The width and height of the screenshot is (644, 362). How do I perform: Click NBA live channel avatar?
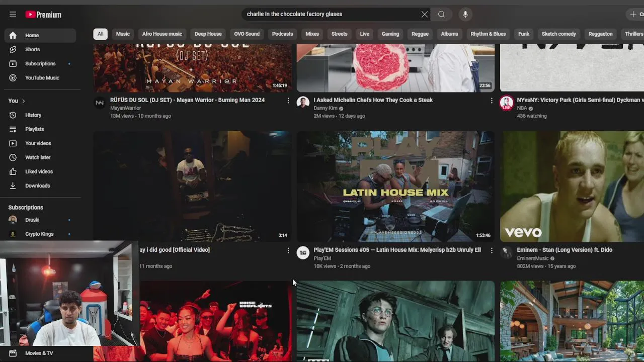507,103
